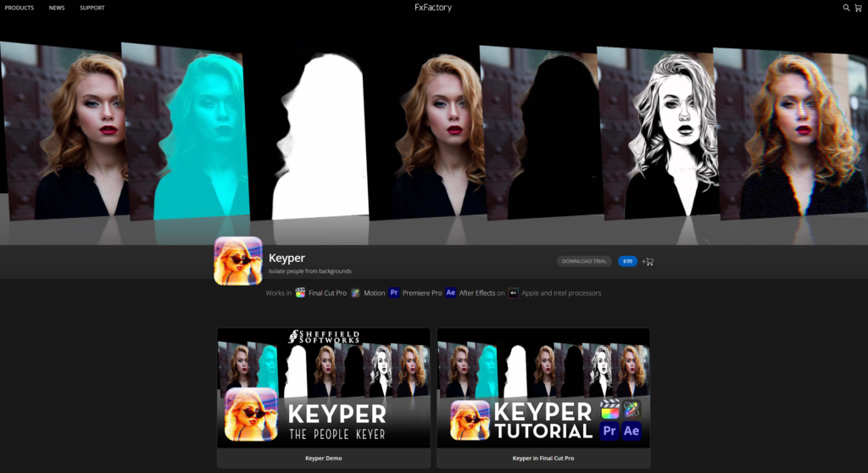
Task: Open the News menu item
Action: [x=57, y=8]
